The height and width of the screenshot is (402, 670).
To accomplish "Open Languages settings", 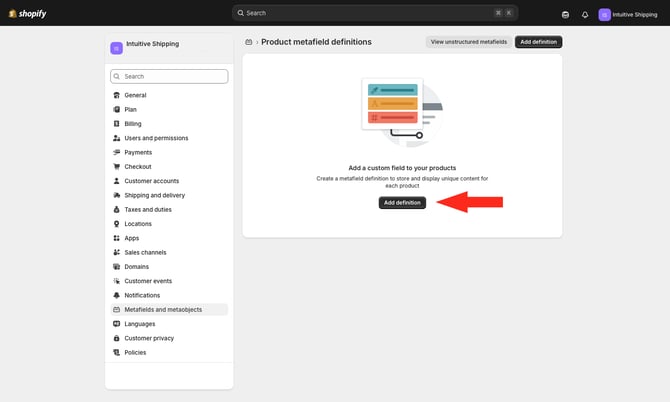I will [169, 324].
